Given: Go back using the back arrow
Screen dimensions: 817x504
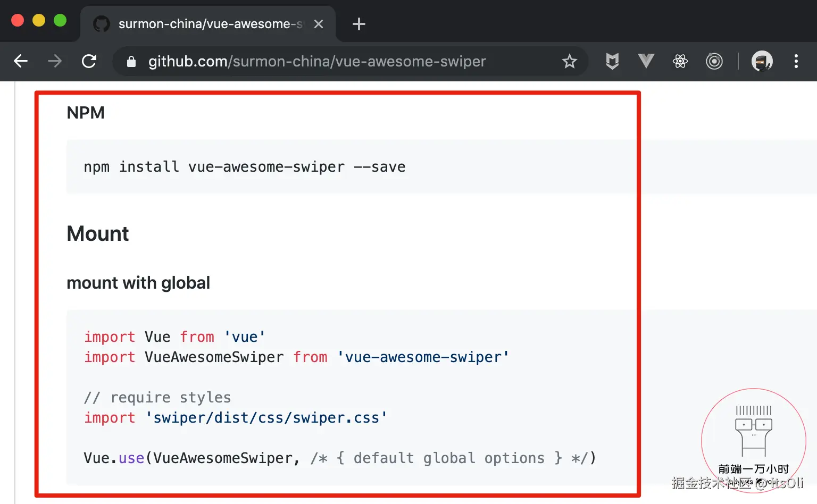Looking at the screenshot, I should 21,61.
